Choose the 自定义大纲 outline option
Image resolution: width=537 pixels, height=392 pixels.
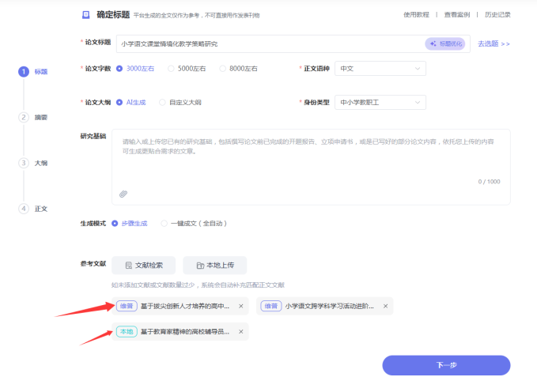pyautogui.click(x=180, y=103)
